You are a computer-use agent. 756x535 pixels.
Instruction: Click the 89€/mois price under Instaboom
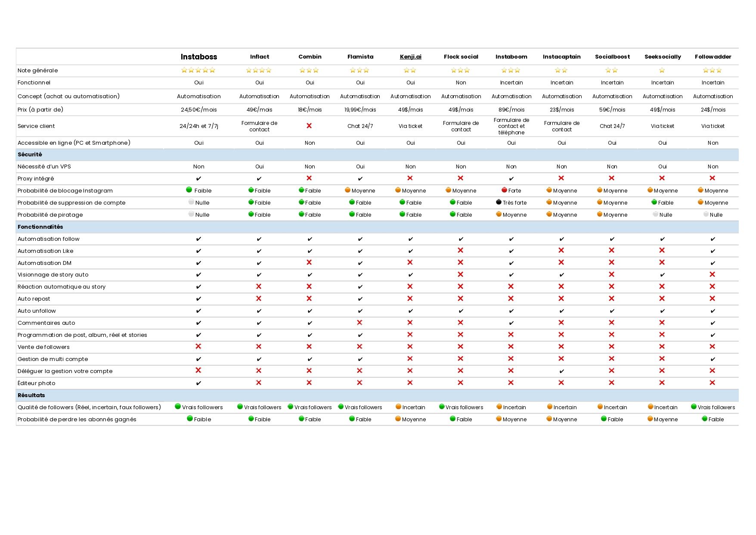(511, 109)
